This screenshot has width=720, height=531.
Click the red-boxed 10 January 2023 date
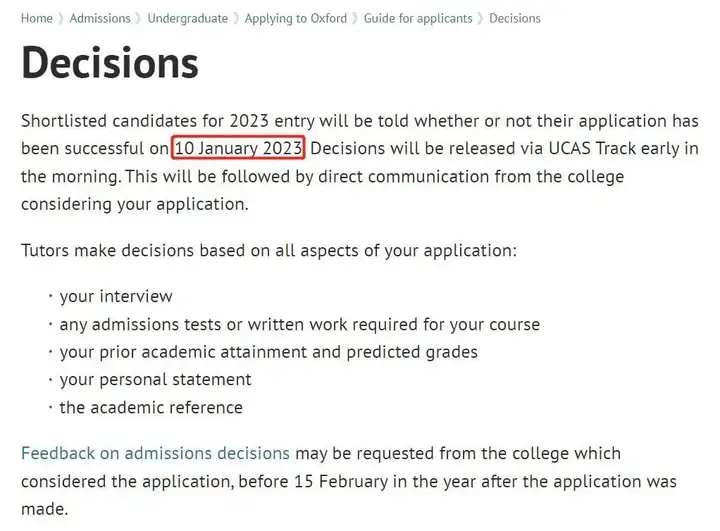coord(238,148)
